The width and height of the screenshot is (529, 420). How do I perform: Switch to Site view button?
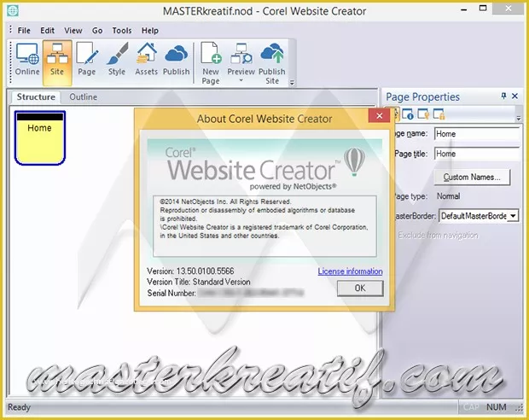pos(57,62)
